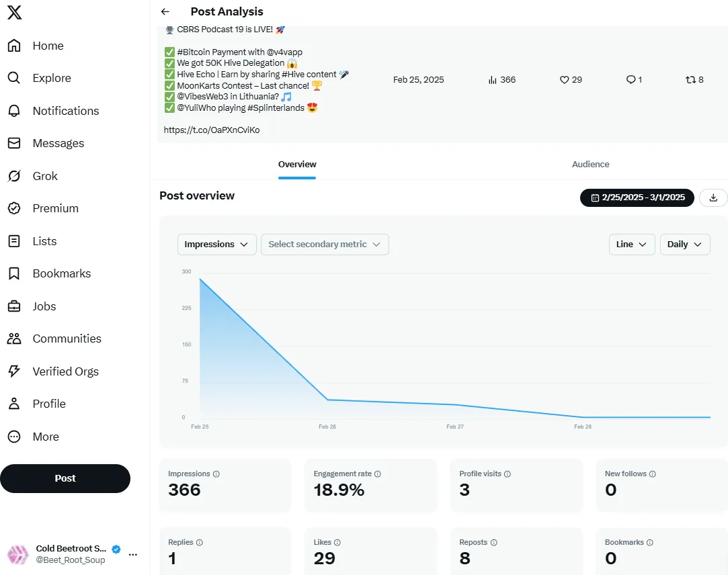
Task: Click the Likes info icon
Action: tap(337, 542)
